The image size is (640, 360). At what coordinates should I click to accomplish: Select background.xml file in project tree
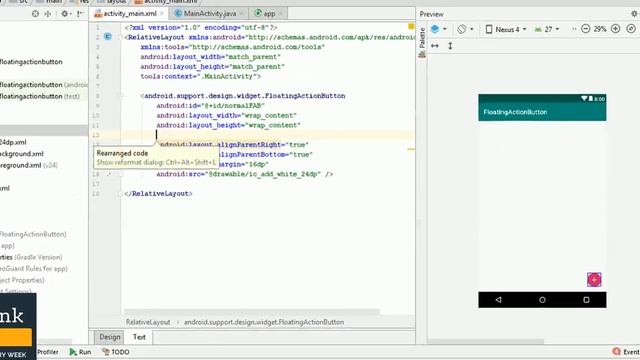coord(22,154)
